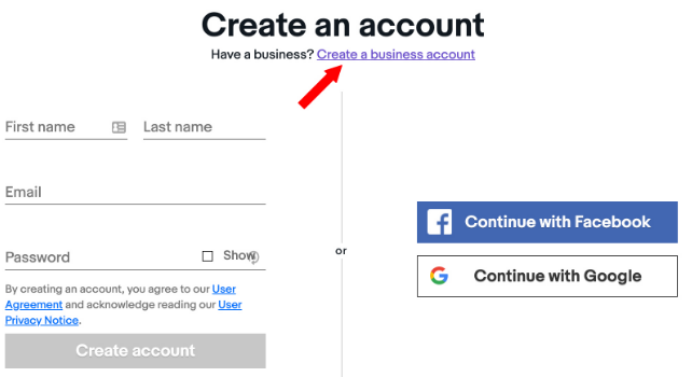Select the Last name text field
Viewport: 692px width, 378px height.
coord(204,127)
